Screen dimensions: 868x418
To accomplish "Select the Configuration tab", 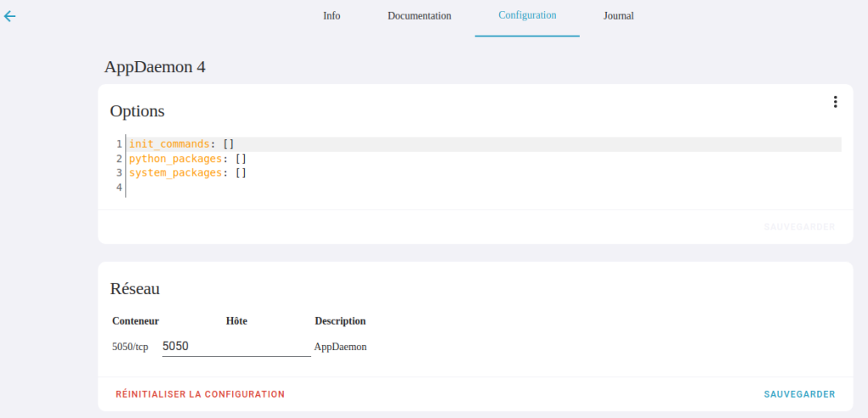I will coord(527,15).
